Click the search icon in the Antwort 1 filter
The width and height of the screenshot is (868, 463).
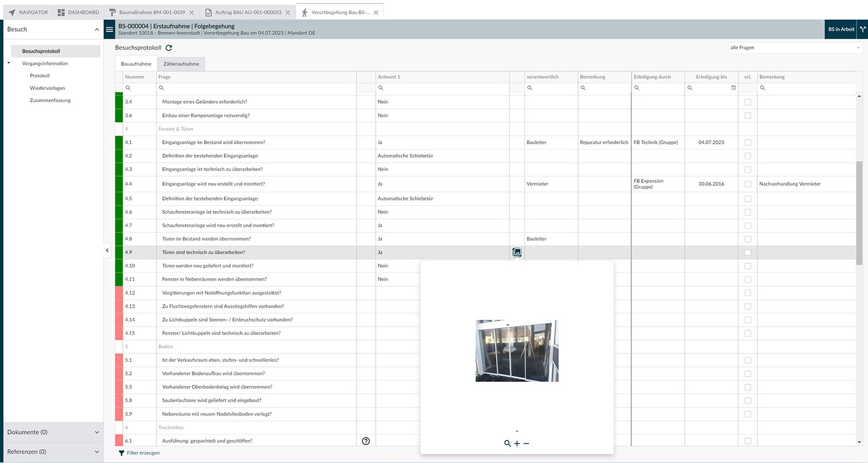[381, 88]
